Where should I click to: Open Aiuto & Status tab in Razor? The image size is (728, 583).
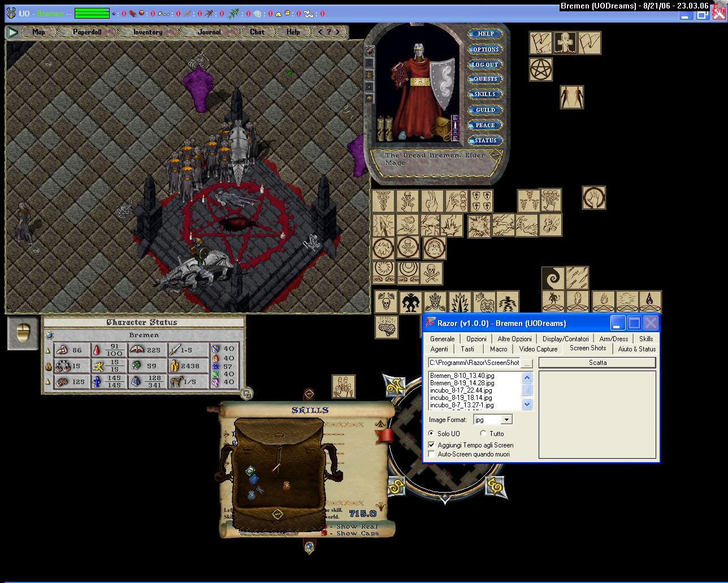point(637,349)
